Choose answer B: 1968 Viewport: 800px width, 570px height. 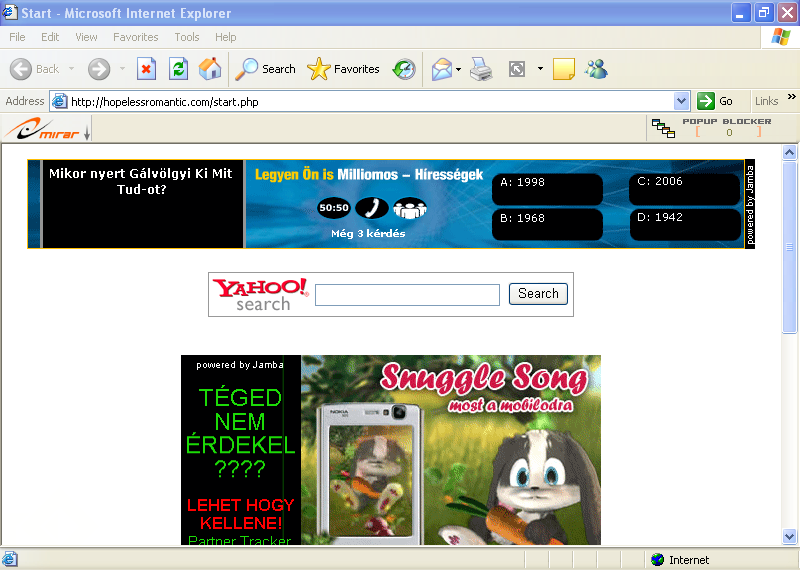(x=547, y=225)
